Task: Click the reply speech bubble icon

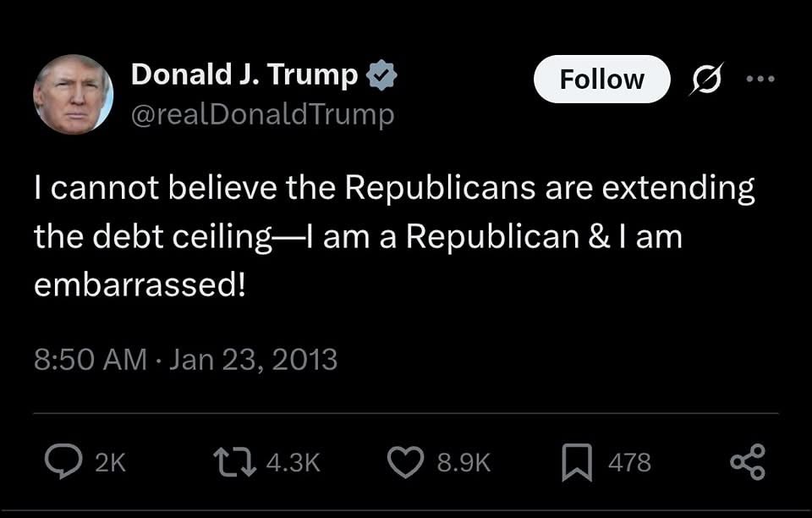Action: click(x=63, y=461)
